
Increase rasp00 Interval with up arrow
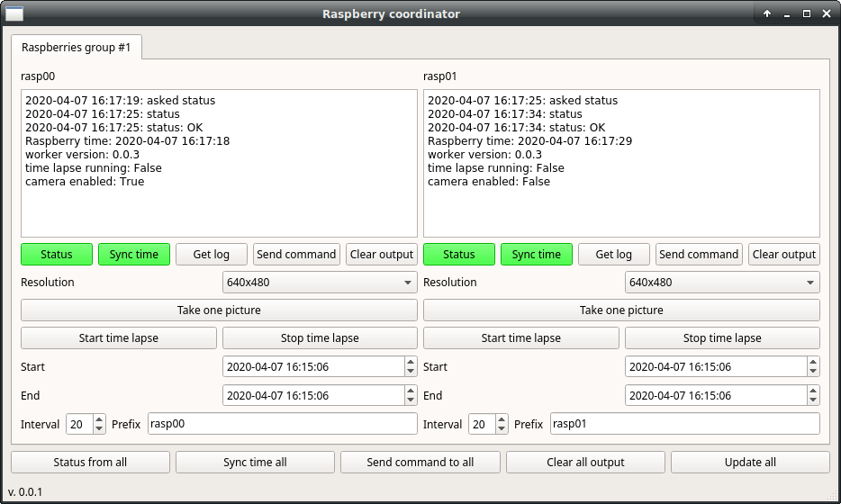pyautogui.click(x=99, y=419)
